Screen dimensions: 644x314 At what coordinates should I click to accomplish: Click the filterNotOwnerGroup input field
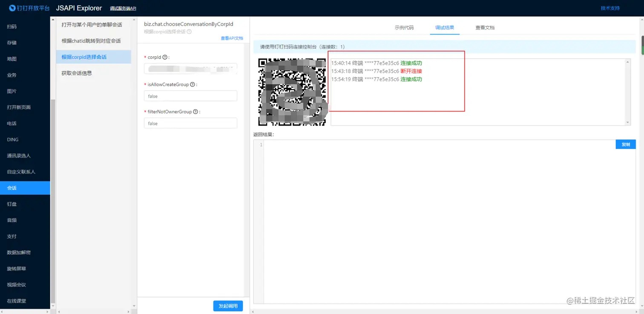point(190,123)
